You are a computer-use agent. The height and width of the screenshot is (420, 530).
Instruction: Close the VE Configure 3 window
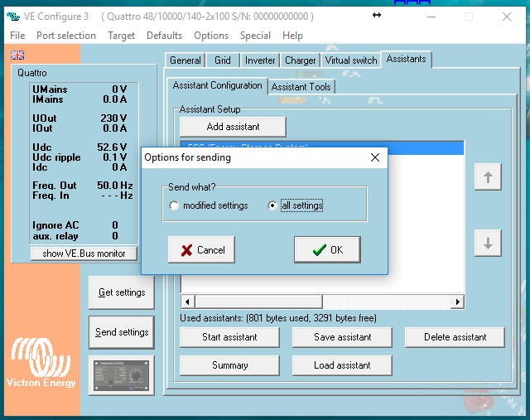click(506, 17)
